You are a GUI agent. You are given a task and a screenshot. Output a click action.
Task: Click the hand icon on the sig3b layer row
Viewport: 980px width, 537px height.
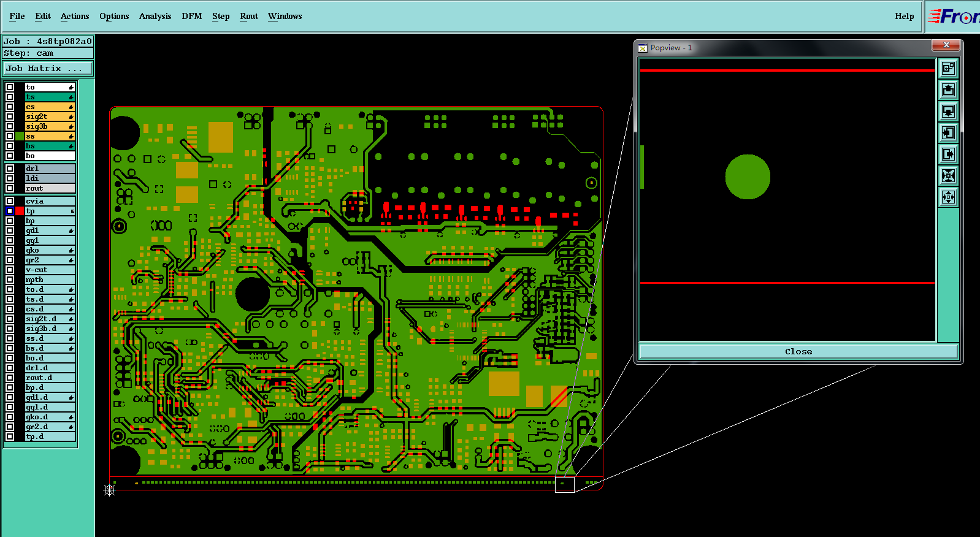(x=71, y=126)
